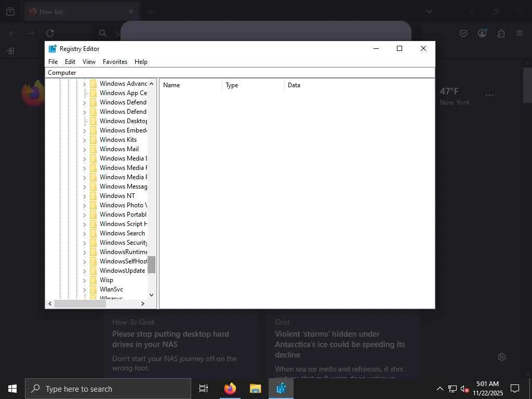Open the Firefox account icon

[482, 33]
